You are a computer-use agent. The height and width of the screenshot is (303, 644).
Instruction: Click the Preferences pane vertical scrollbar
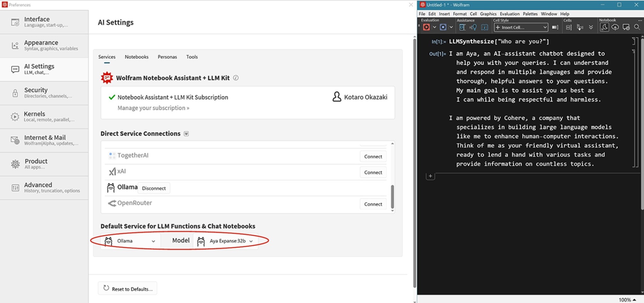coord(415,163)
